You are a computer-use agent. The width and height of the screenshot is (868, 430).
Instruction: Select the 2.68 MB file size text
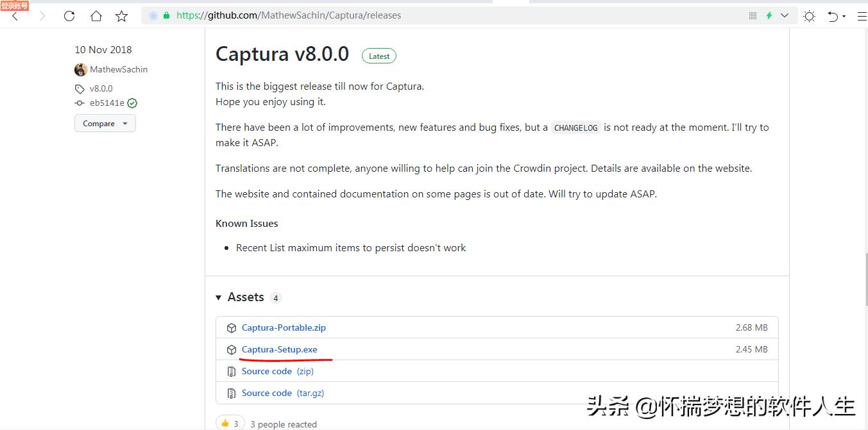coord(752,327)
